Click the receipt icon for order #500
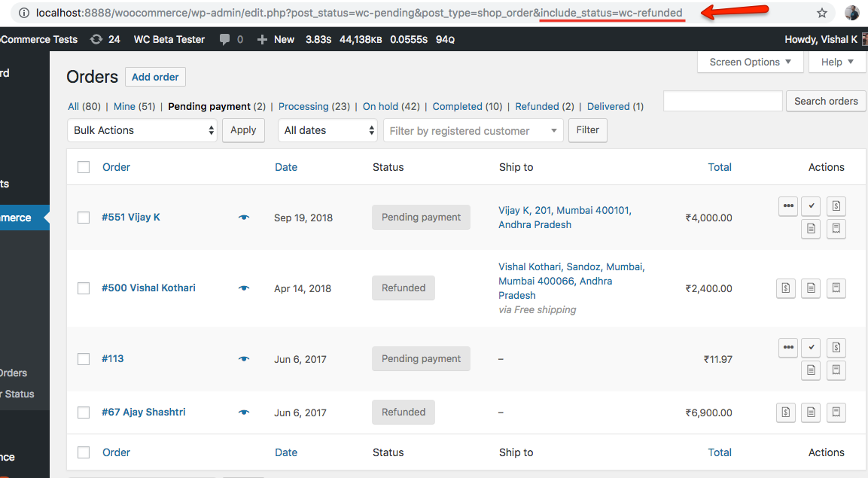The height and width of the screenshot is (478, 868). 836,288
